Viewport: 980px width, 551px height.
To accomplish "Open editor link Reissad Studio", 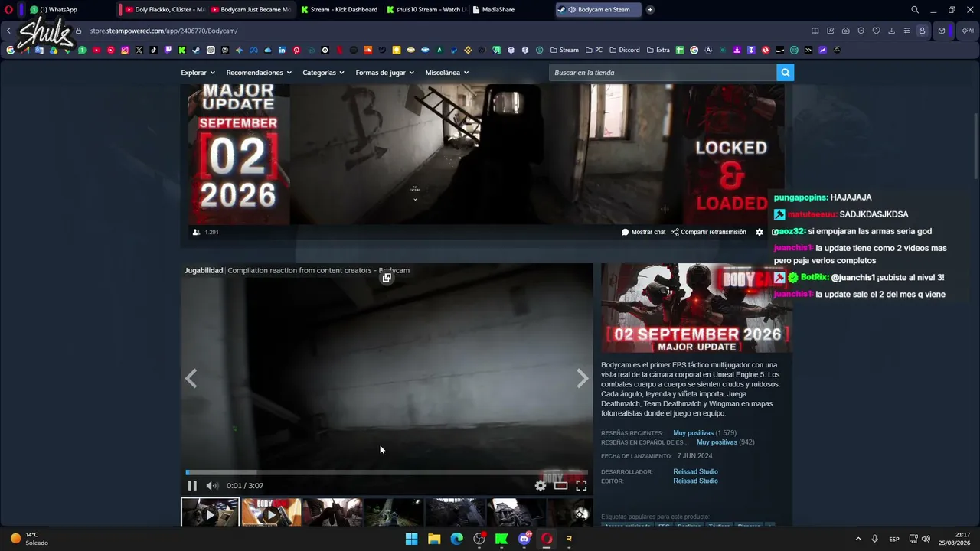I will 695,481.
